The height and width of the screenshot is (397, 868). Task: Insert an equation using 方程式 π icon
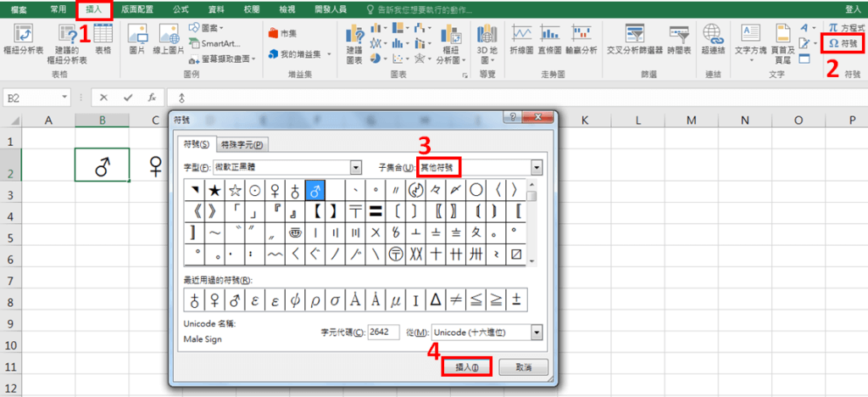point(843,28)
